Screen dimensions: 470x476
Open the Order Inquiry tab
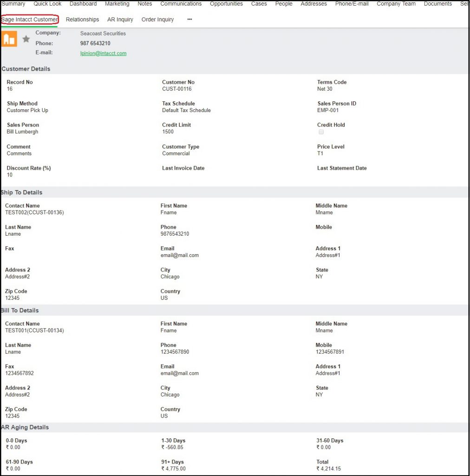157,20
